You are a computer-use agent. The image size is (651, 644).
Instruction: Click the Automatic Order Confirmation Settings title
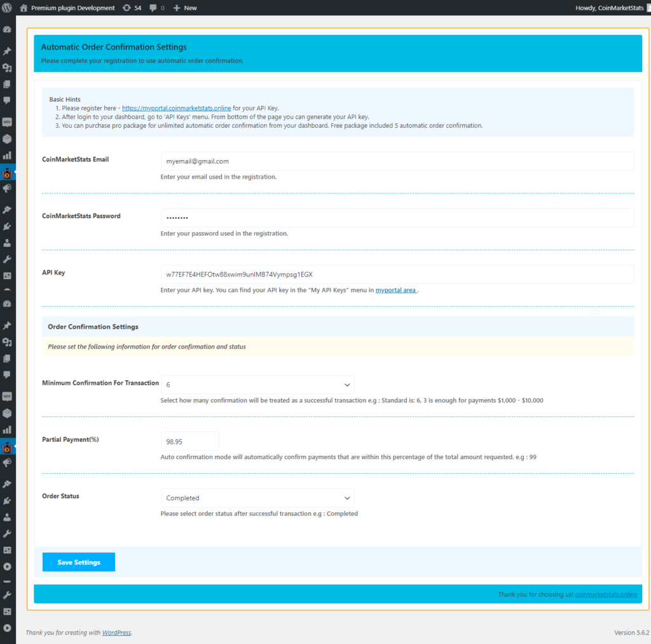[x=114, y=47]
